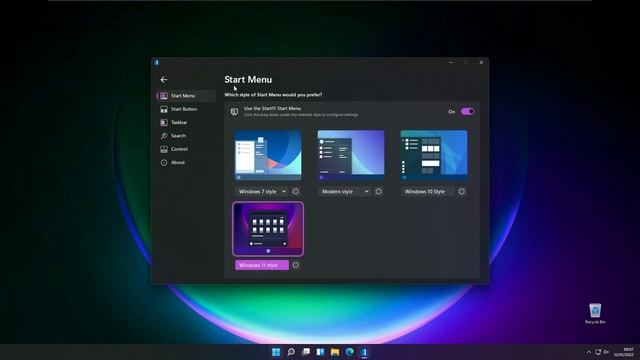
Task: Open the Taskbar settings section
Action: (x=186, y=122)
